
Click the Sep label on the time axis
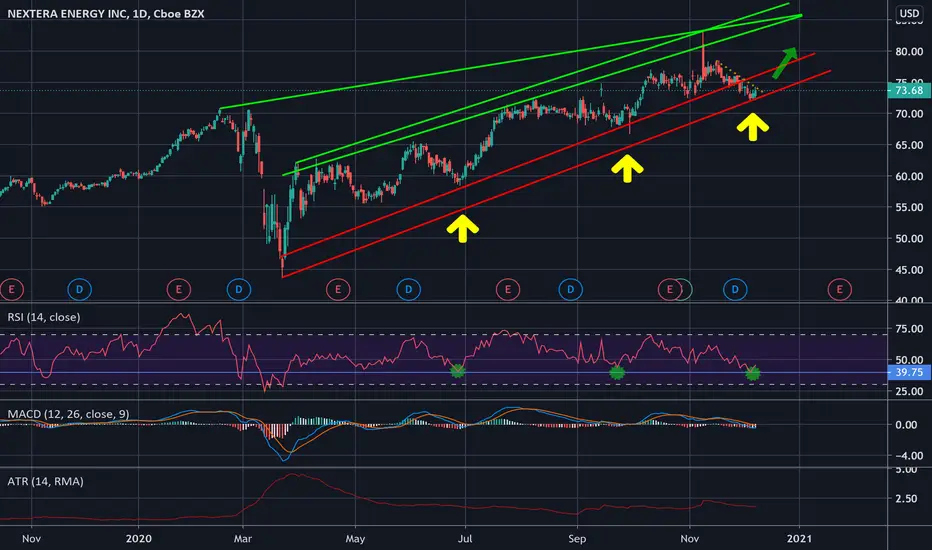point(577,539)
